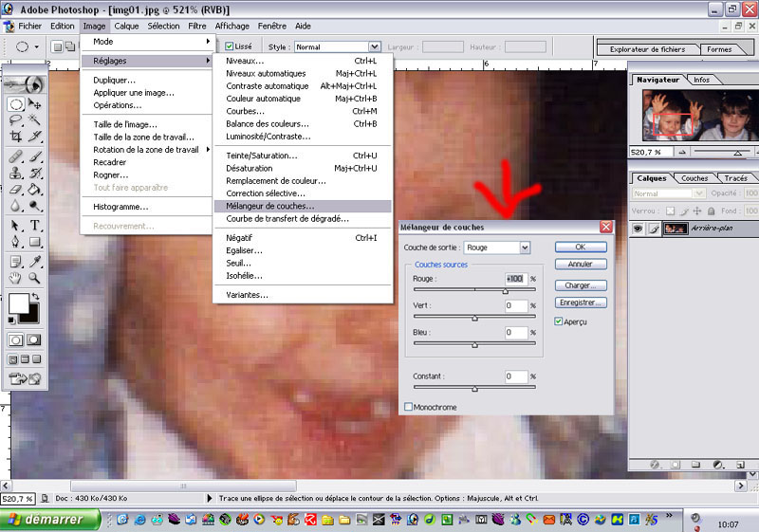759x532 pixels.
Task: Select the Move tool
Action: click(x=34, y=104)
